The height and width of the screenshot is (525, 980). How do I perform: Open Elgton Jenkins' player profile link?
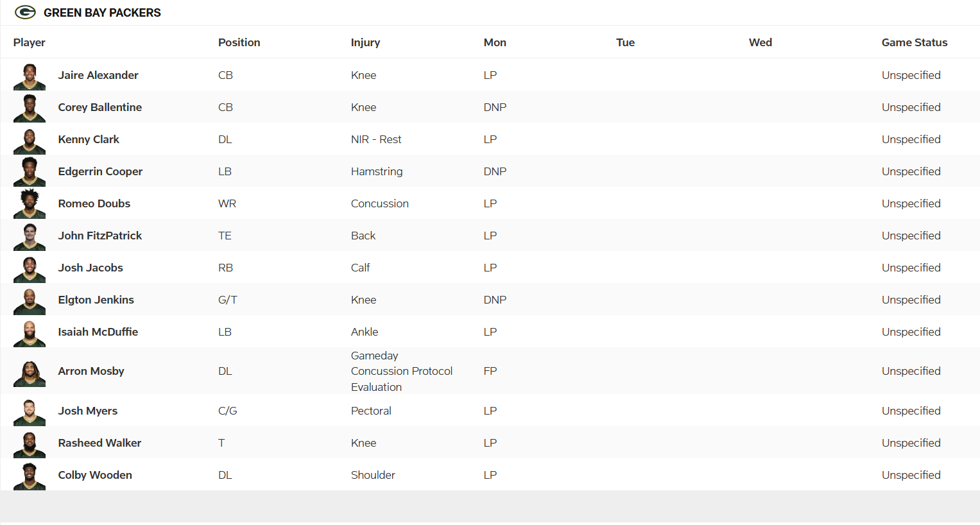(x=96, y=300)
